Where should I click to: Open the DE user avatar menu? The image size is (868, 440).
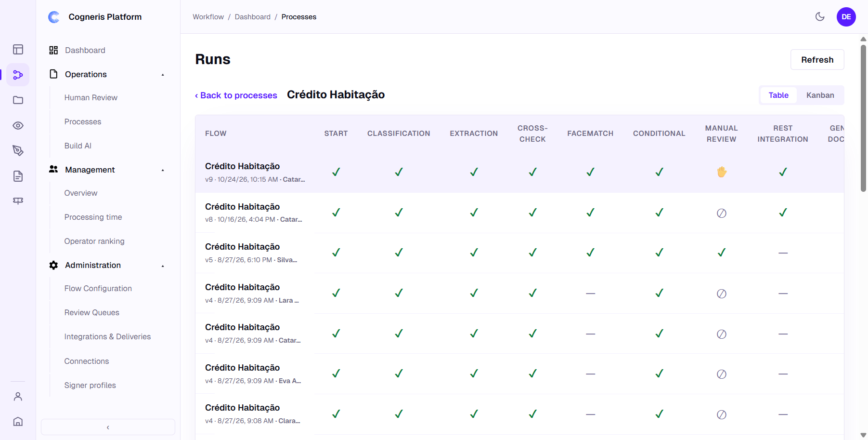point(846,17)
